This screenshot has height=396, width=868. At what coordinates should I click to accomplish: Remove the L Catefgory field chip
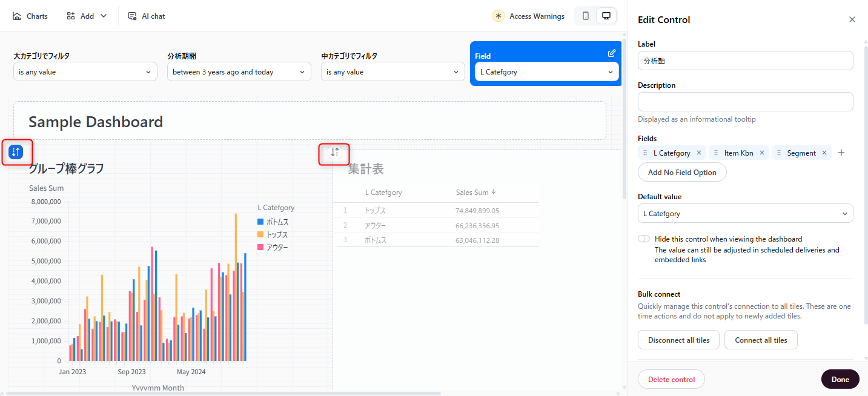click(699, 153)
